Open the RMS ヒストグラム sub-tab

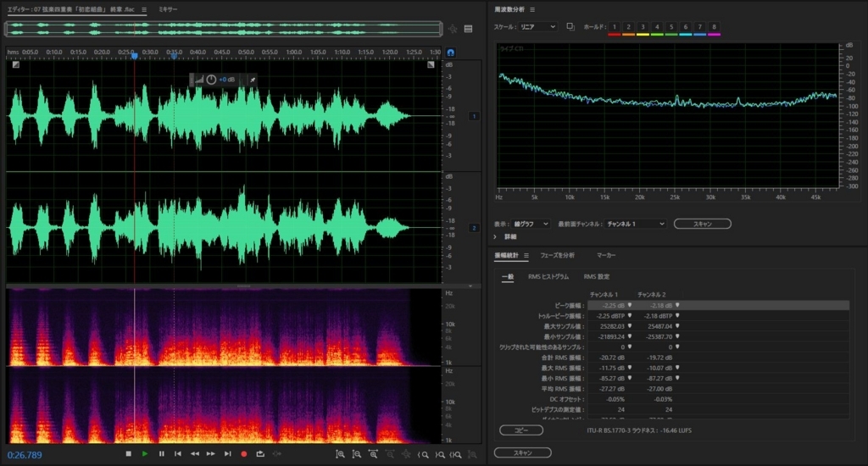[x=548, y=277]
